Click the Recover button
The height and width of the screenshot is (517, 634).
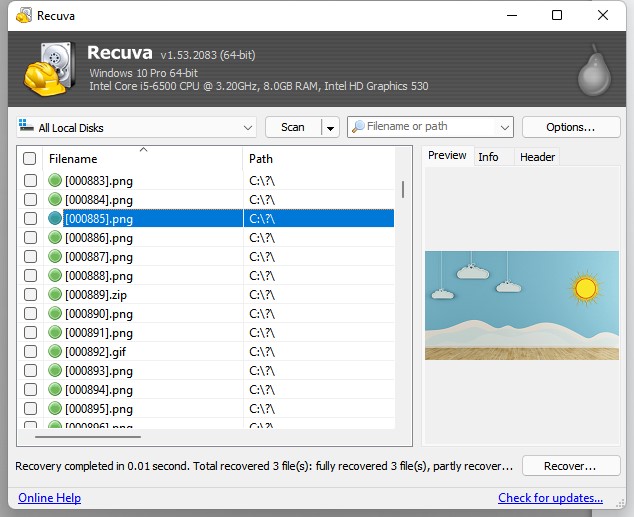pos(571,466)
